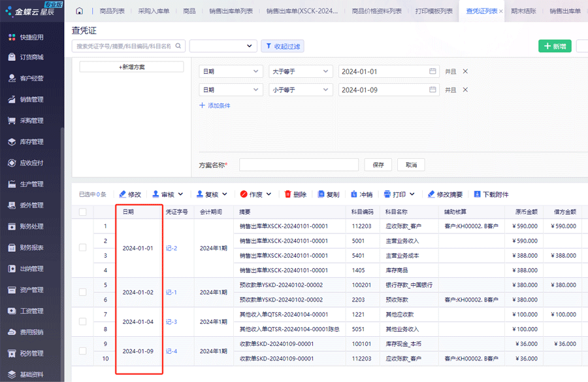Open 税务管理 in sidebar
This screenshot has height=382, width=588.
click(x=26, y=353)
